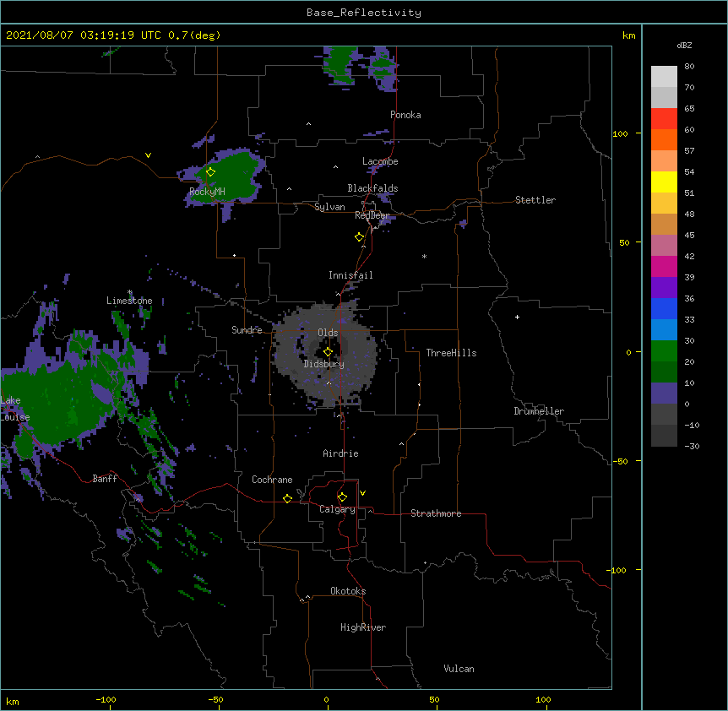The image size is (728, 711).
Task: Click the 2021/08/07 03:19:19 UTC timestamp
Action: click(x=84, y=35)
